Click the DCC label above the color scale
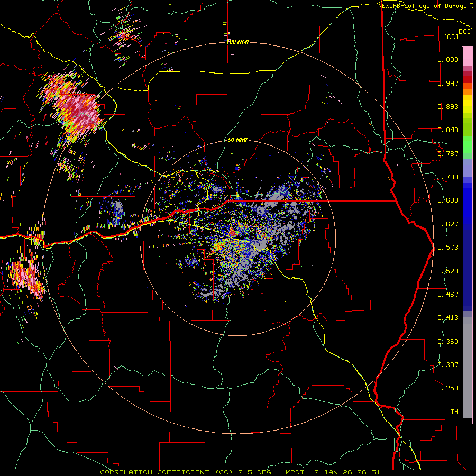 (x=464, y=32)
